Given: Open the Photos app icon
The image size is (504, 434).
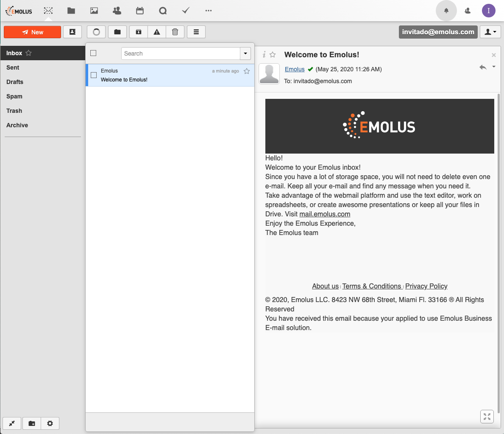Looking at the screenshot, I should click(x=94, y=11).
